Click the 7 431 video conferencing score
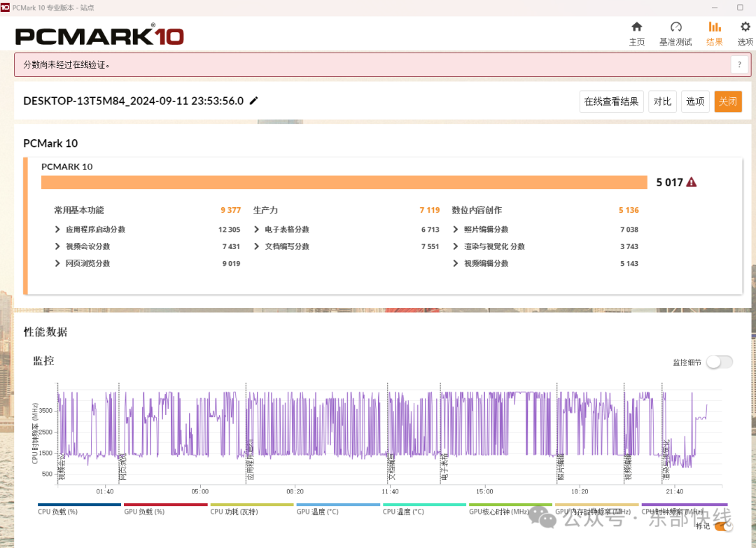This screenshot has width=756, height=548. click(231, 246)
